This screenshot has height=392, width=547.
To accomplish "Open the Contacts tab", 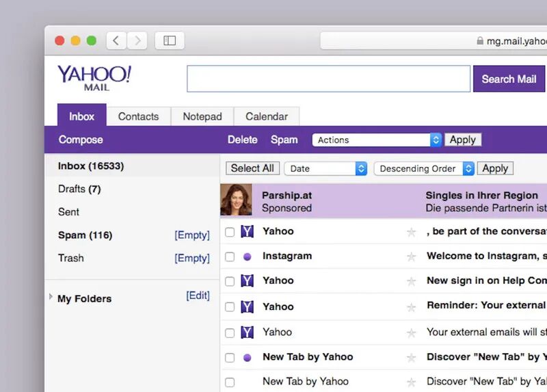I will [139, 116].
